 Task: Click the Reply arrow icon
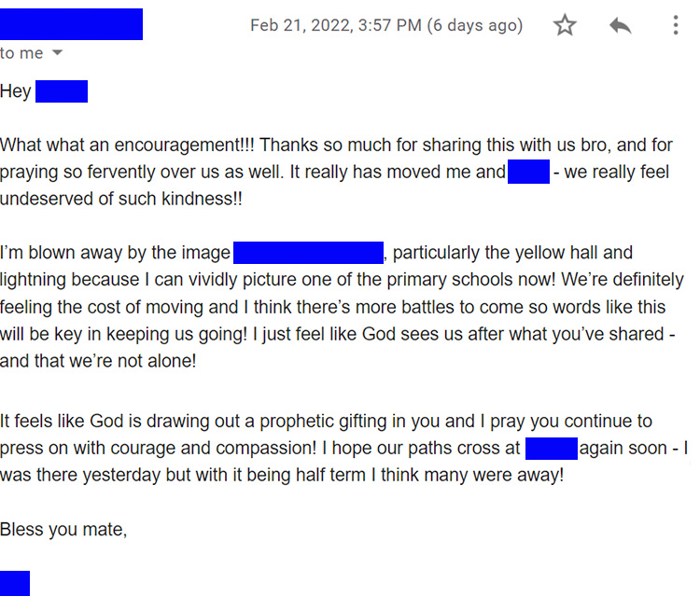click(620, 25)
